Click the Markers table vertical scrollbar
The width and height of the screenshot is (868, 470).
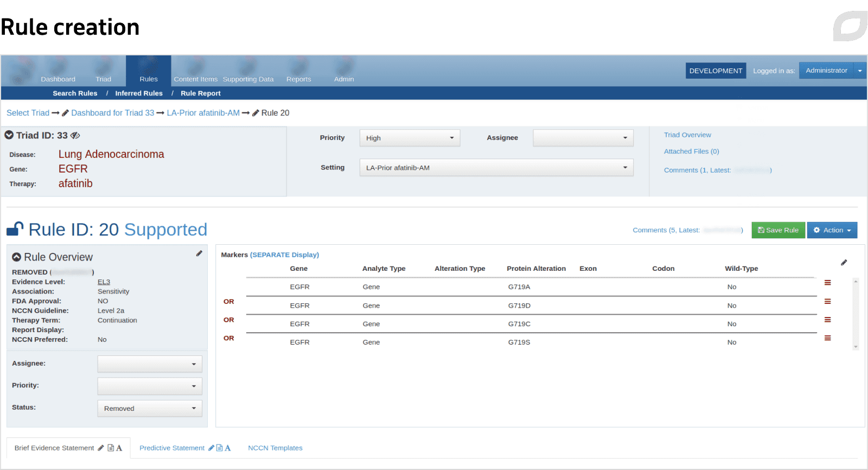pos(856,314)
